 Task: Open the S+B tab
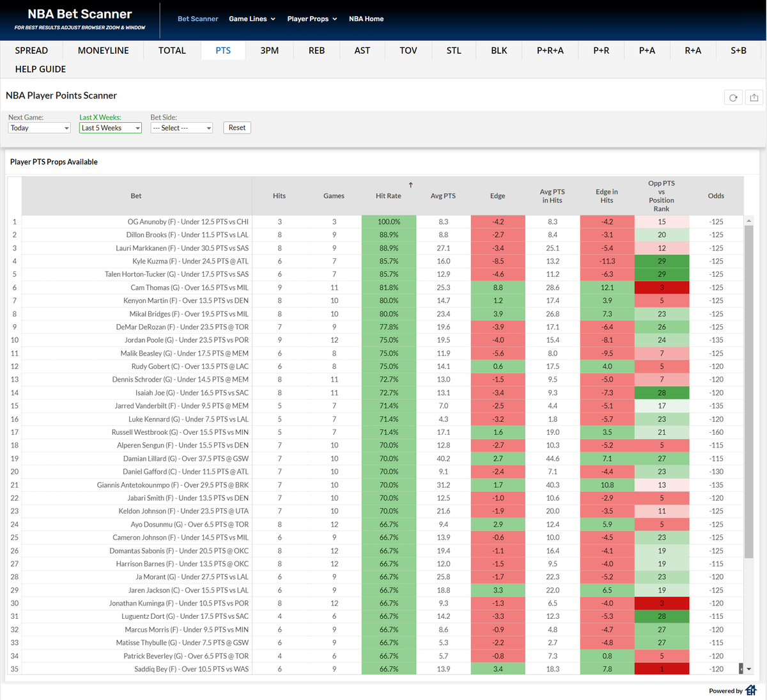click(738, 50)
